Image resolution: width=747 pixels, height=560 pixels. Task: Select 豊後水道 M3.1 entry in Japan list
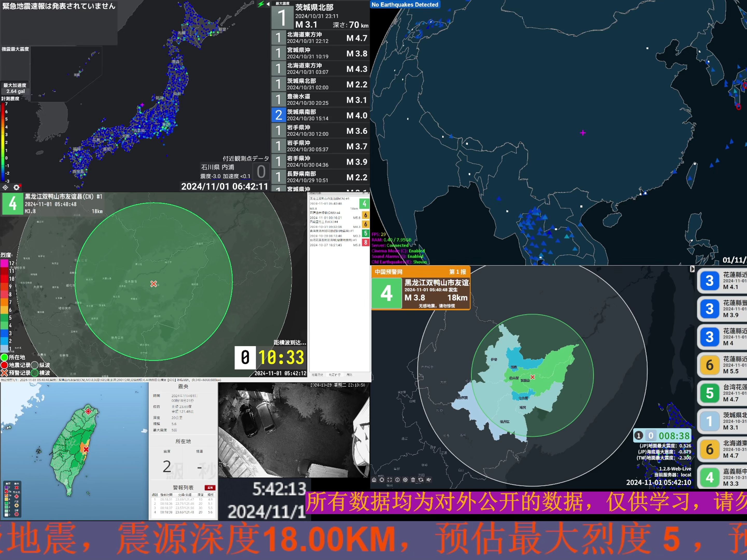click(x=320, y=100)
